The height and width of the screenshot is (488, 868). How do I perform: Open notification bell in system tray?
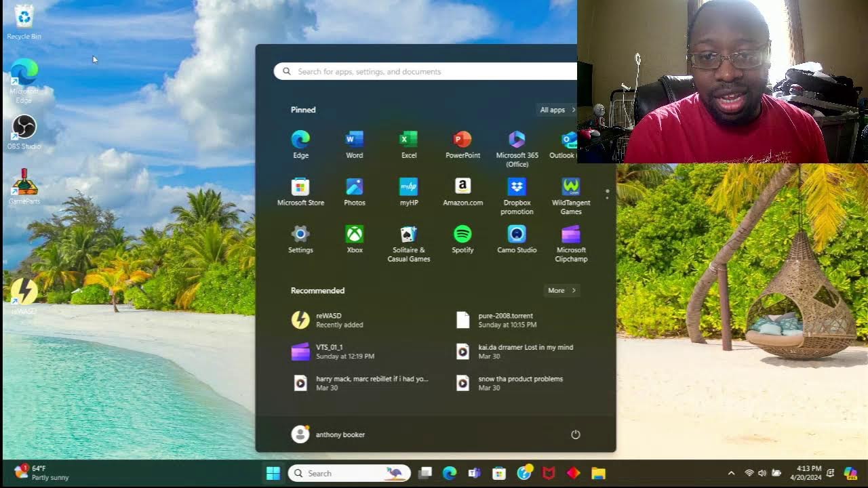[x=831, y=473]
